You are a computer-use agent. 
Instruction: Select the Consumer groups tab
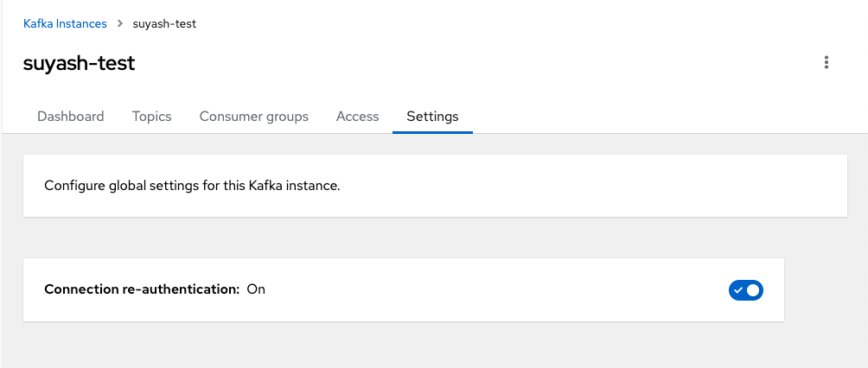[x=253, y=117]
